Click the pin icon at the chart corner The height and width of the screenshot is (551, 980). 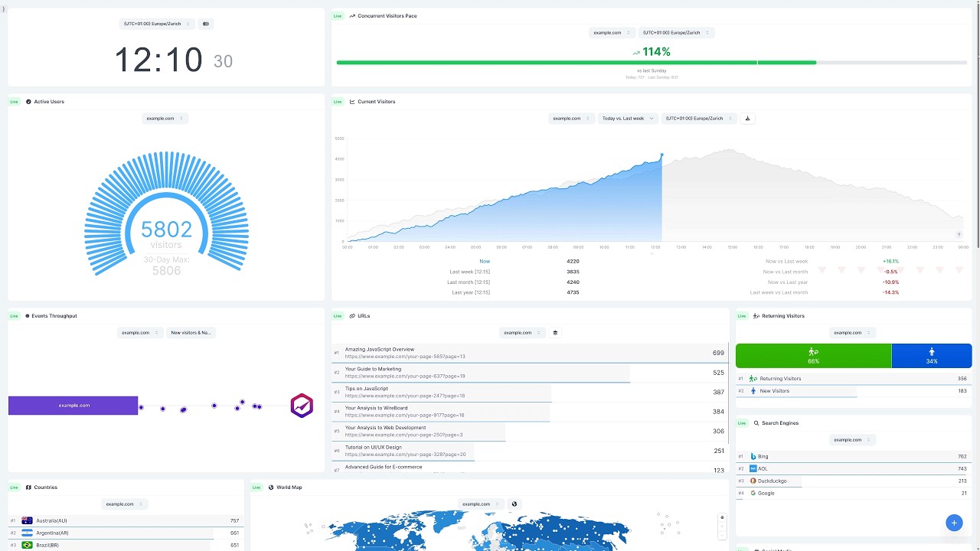[x=959, y=235]
